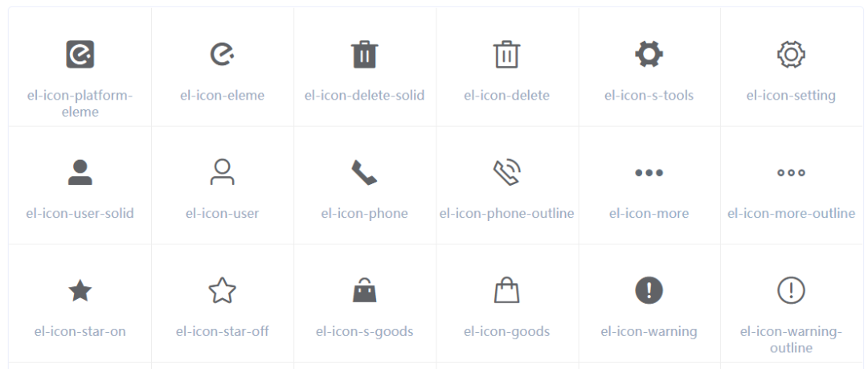Click the el-icon-delete-solid text label

point(364,96)
